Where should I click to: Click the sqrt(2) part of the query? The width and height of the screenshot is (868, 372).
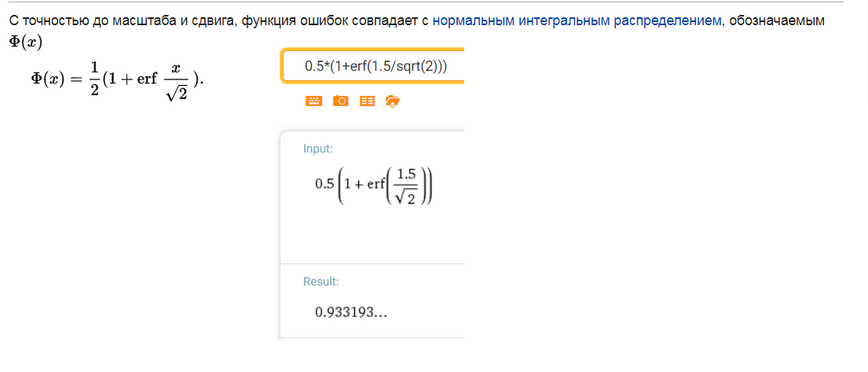pyautogui.click(x=423, y=67)
